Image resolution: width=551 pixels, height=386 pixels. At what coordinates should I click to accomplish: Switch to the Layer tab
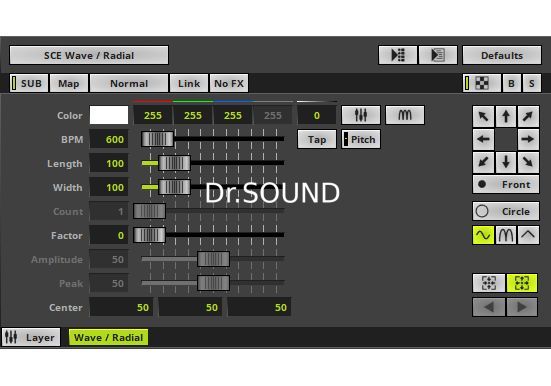31,337
